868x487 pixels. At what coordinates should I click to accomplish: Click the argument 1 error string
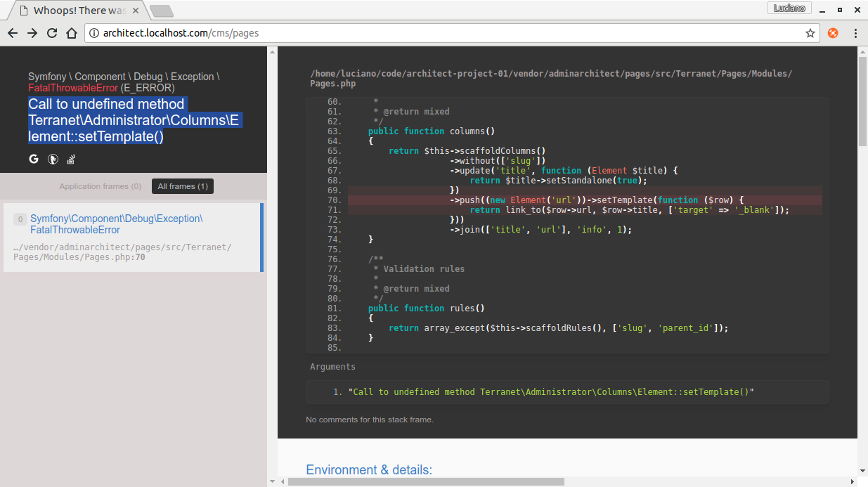point(550,391)
